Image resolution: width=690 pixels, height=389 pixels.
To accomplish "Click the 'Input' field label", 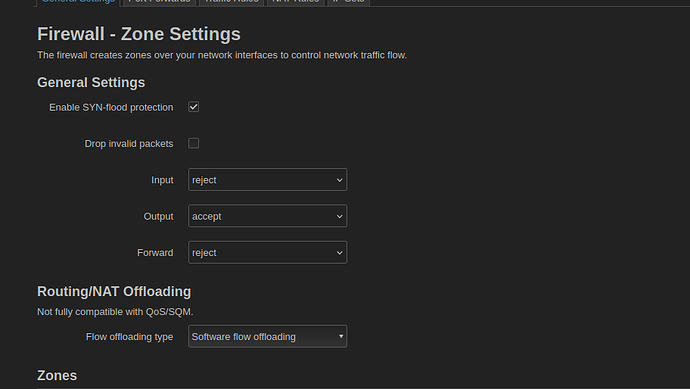I will pyautogui.click(x=162, y=180).
